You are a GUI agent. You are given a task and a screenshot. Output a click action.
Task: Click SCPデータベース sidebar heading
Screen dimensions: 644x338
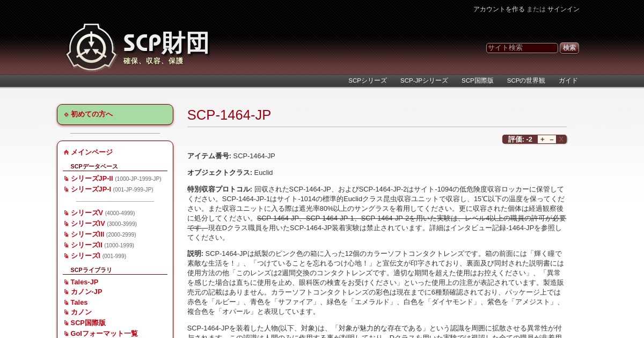[x=94, y=166]
